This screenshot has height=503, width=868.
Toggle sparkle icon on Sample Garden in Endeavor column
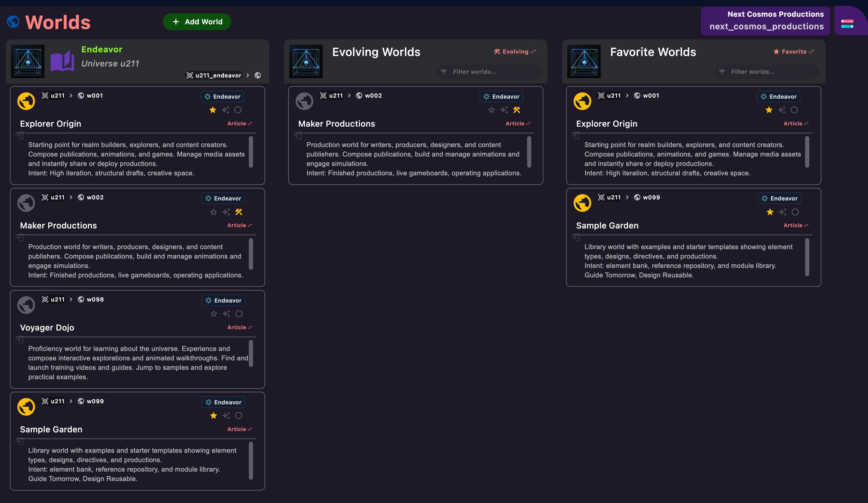coord(226,416)
